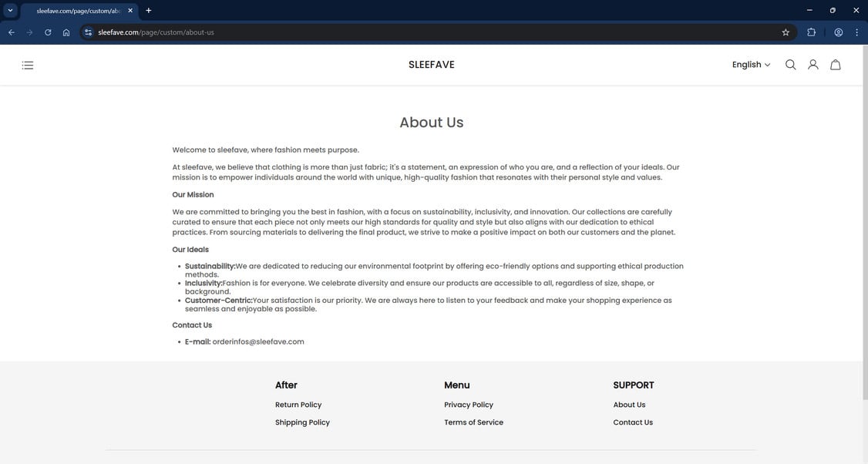Open the shopping bag icon
Screen dimensions: 868x464
836,65
